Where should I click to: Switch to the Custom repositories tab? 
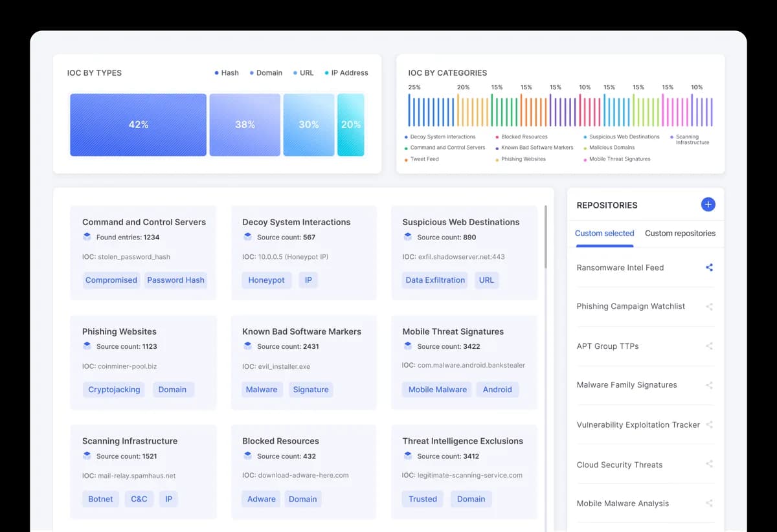coord(680,233)
